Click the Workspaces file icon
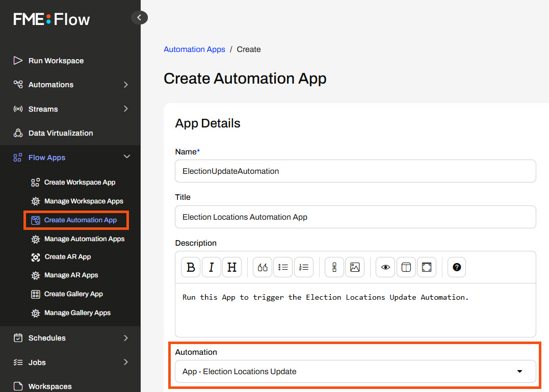Screen dimensions: 549x392 coord(18,386)
